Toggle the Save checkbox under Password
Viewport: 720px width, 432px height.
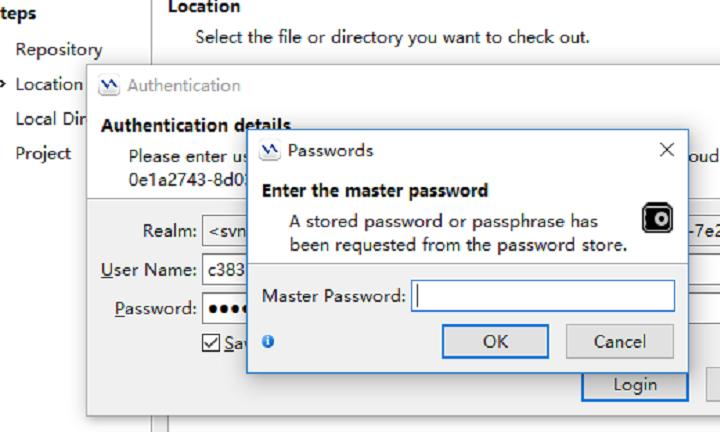tap(211, 342)
